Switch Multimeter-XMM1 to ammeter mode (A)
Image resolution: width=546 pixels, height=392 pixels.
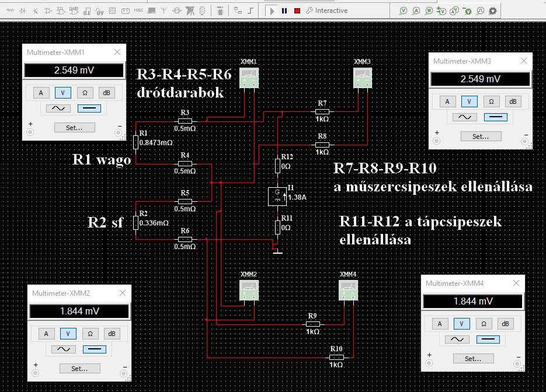(x=41, y=93)
